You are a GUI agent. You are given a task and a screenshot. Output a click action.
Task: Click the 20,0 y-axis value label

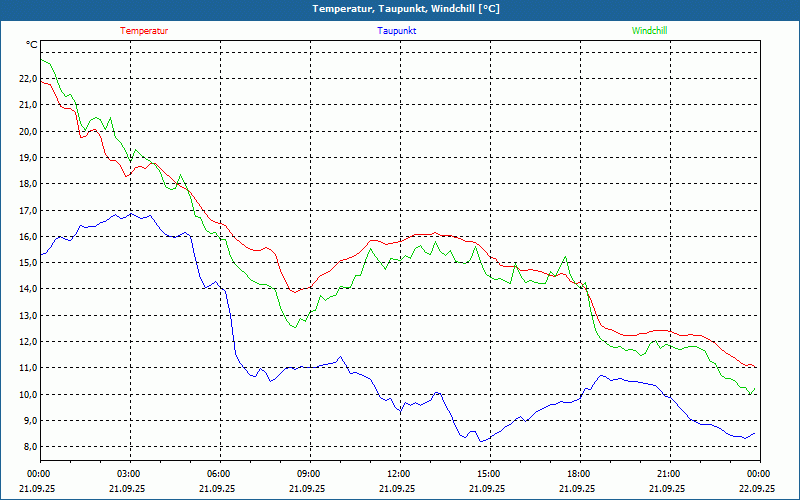[x=27, y=131]
